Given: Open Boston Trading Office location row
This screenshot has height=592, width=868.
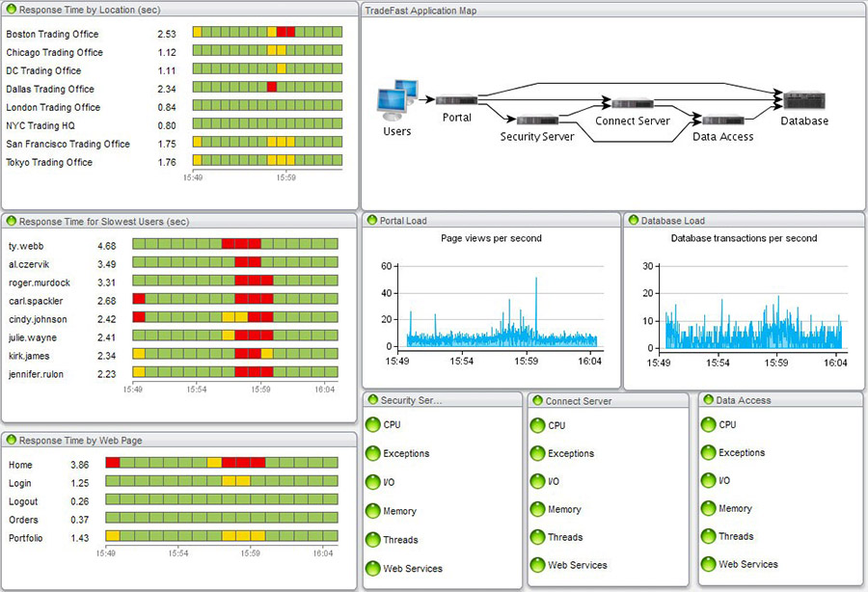Looking at the screenshot, I should coord(52,34).
